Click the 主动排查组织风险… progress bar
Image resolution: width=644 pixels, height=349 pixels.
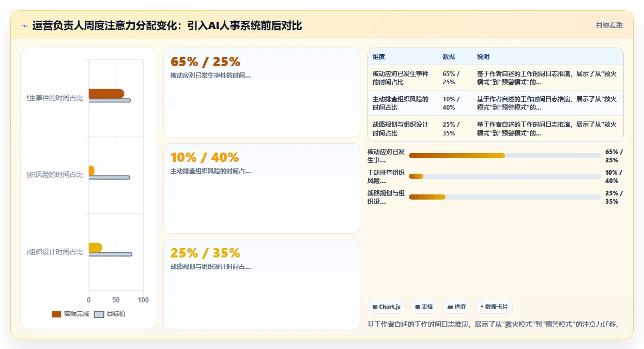click(504, 176)
